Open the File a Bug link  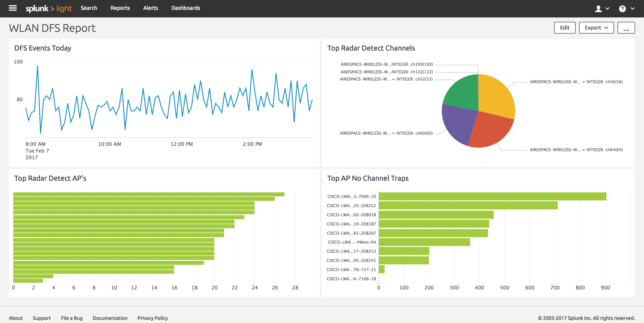[x=72, y=318]
